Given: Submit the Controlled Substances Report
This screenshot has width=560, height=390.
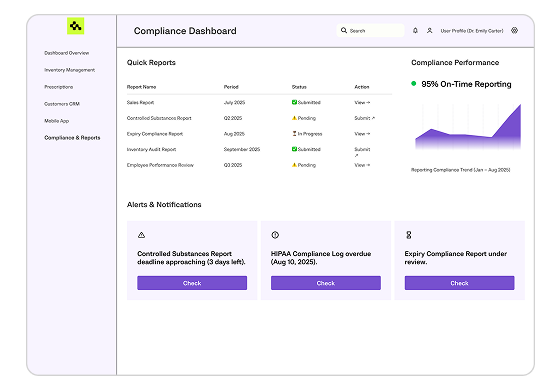Looking at the screenshot, I should 365,118.
